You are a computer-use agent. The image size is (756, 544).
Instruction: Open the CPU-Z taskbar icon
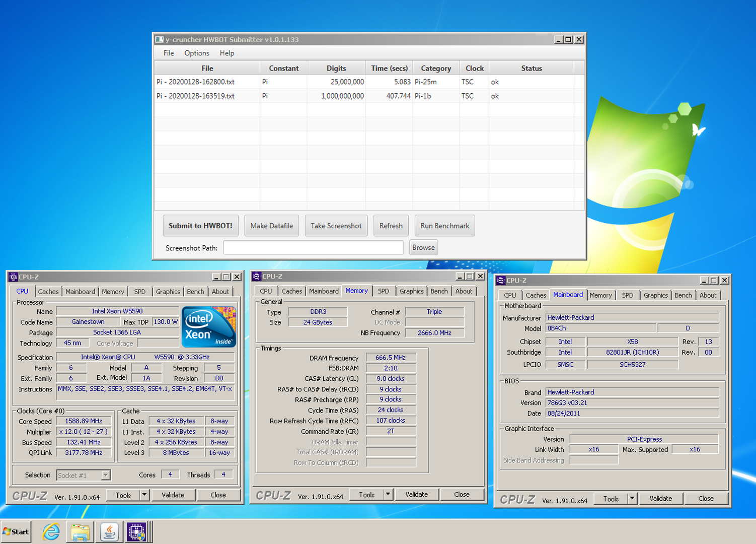click(x=136, y=532)
